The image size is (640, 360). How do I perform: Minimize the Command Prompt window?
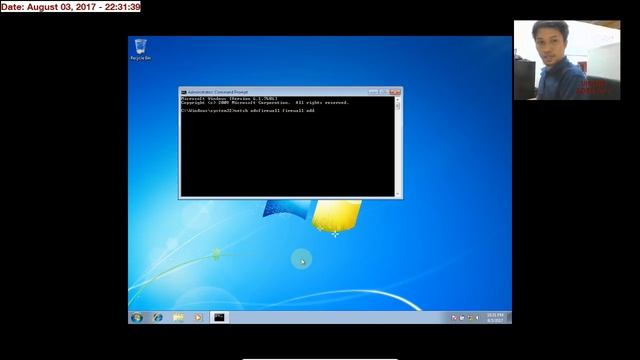tap(373, 92)
